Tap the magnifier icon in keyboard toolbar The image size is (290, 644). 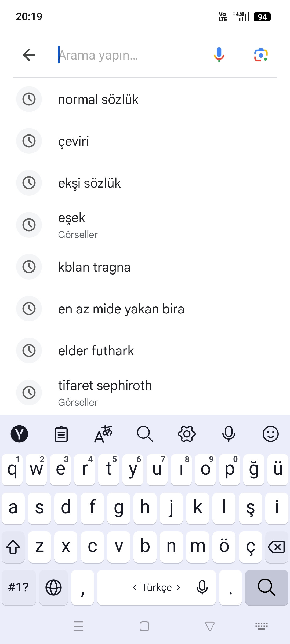point(145,434)
